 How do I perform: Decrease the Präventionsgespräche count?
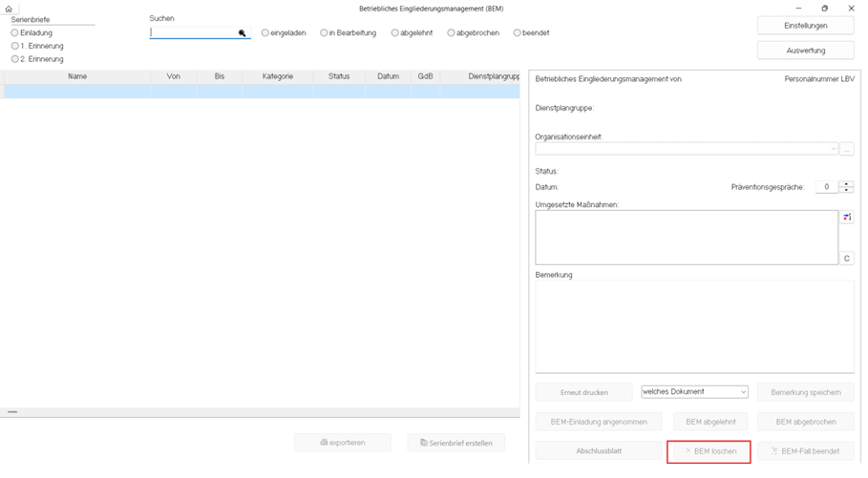click(x=846, y=190)
